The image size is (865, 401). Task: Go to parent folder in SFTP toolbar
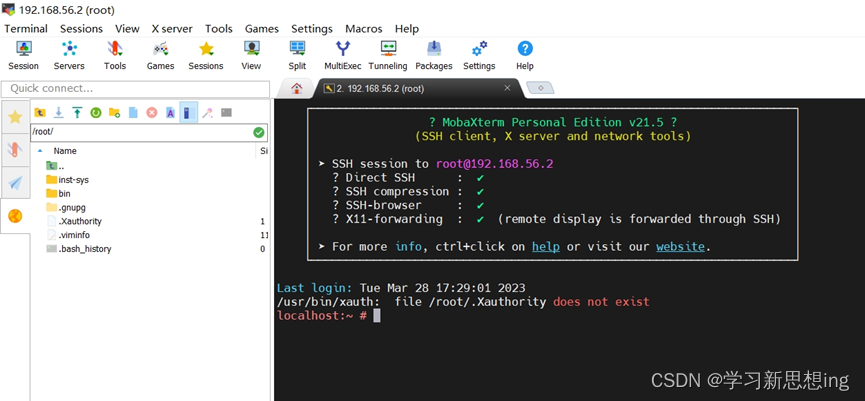pyautogui.click(x=40, y=113)
